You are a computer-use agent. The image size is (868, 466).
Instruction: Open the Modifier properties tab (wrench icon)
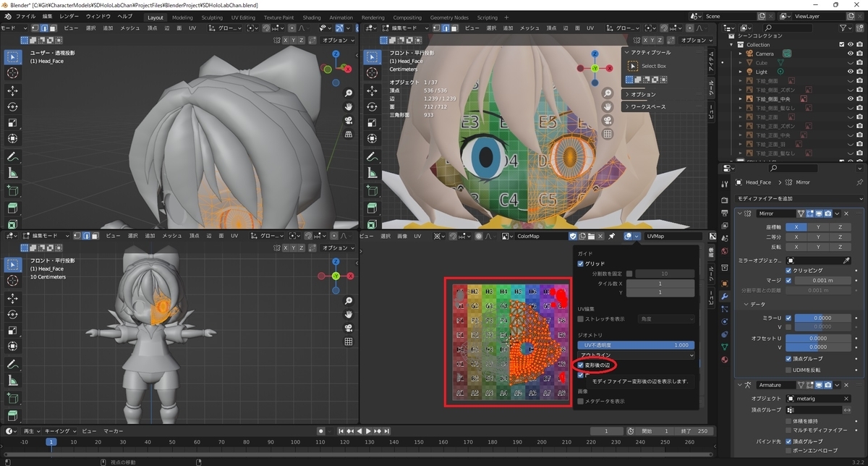(725, 297)
